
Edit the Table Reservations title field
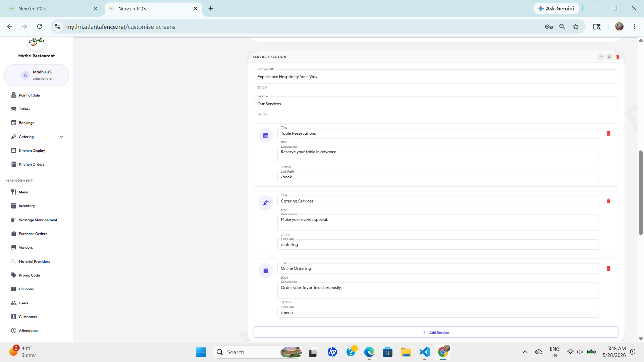[x=438, y=133]
